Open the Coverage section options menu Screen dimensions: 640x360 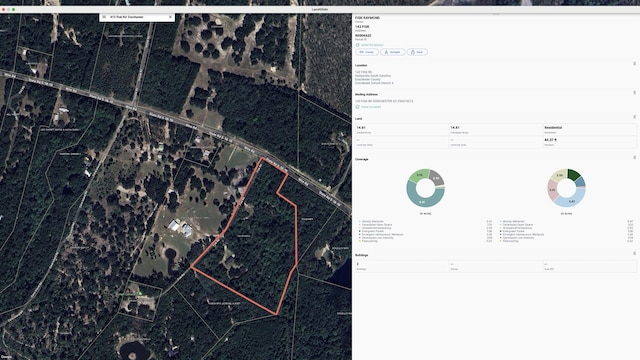[x=634, y=158]
